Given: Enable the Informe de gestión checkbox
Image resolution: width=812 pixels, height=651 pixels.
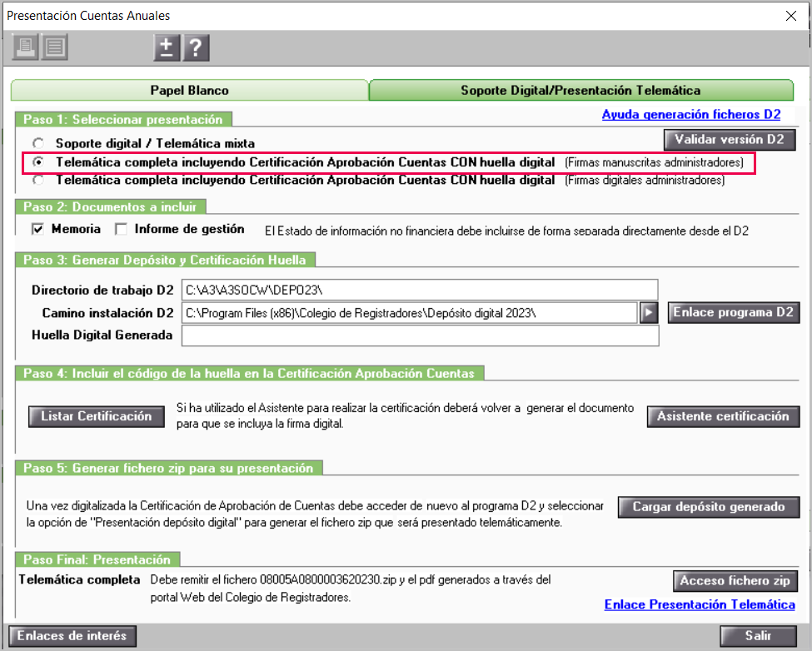Looking at the screenshot, I should click(x=122, y=229).
